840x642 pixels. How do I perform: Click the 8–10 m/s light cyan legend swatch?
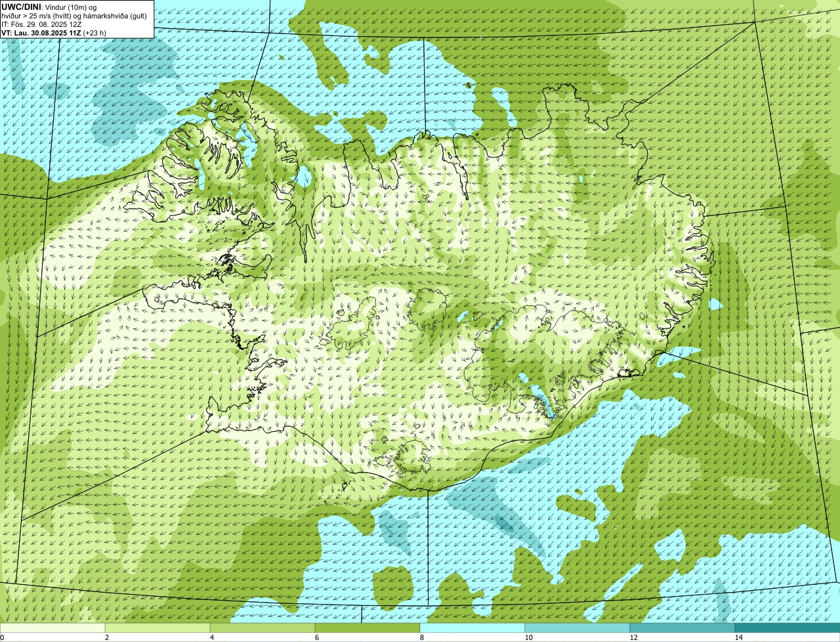[x=472, y=628]
